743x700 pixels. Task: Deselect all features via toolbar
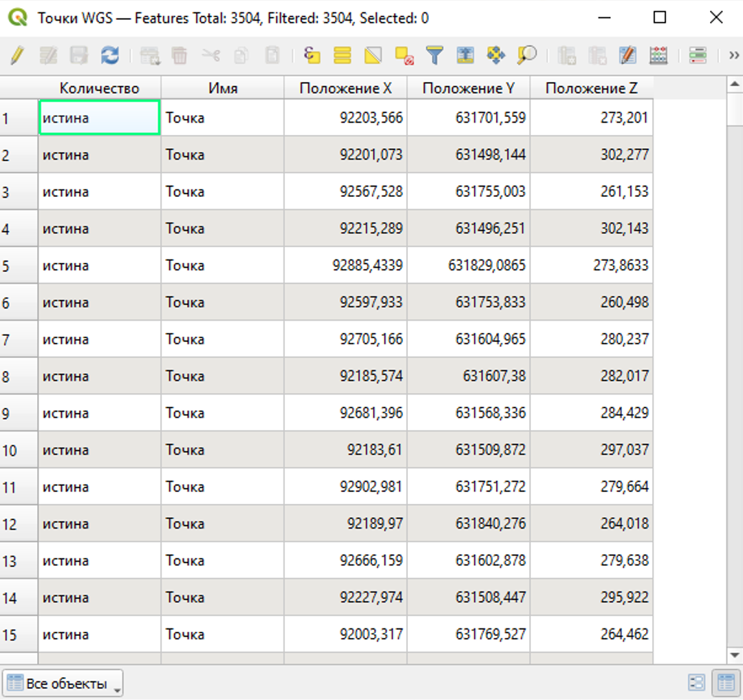tap(404, 55)
